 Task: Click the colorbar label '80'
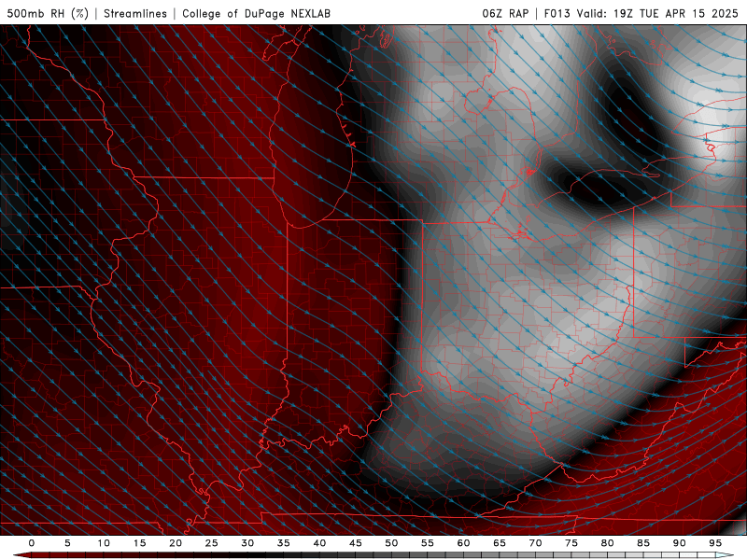[x=608, y=543]
